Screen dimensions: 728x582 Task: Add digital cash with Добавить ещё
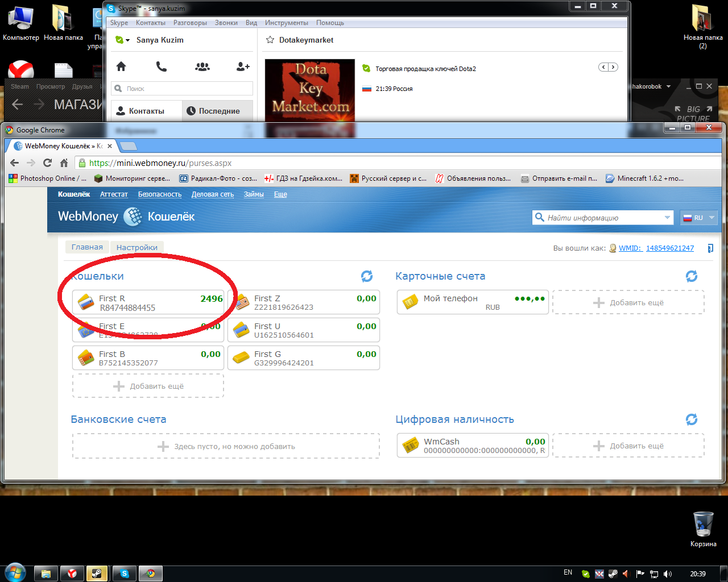tap(628, 446)
